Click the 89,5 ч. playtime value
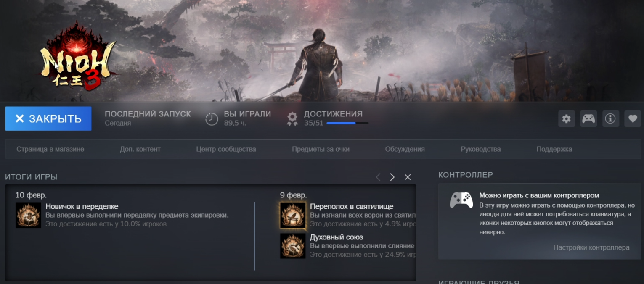Viewport: 644px width, 284px height. pos(235,123)
